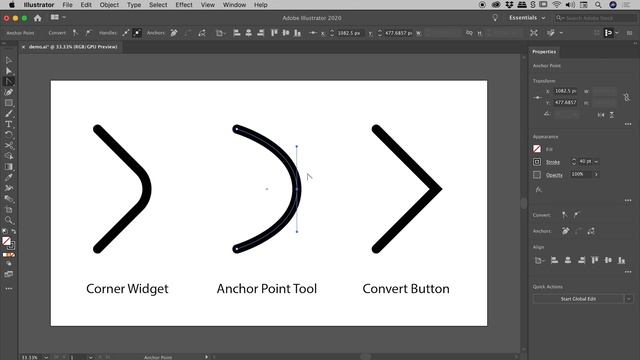
Task: Select the Anchor Point tool in toolbar
Action: point(9,82)
